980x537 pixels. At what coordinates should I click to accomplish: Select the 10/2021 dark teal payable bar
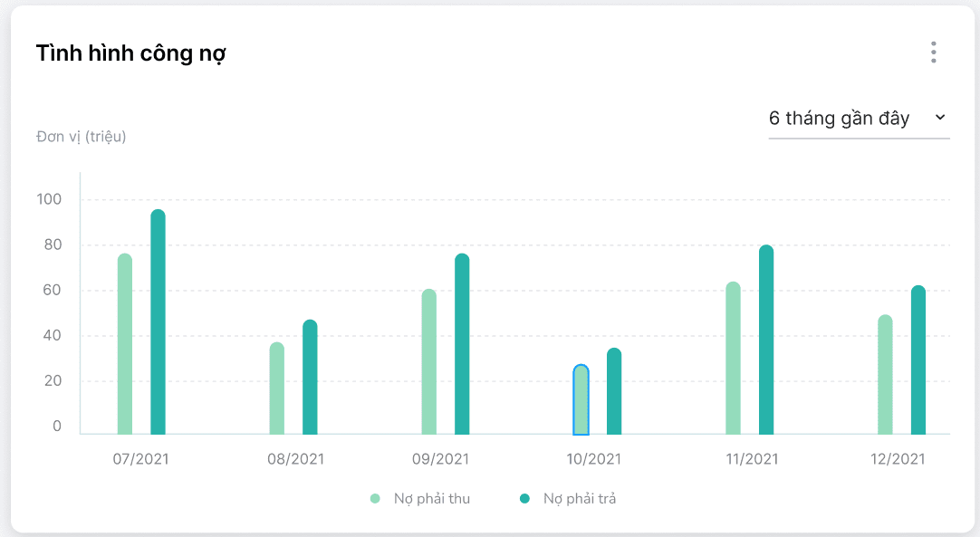[x=614, y=391]
